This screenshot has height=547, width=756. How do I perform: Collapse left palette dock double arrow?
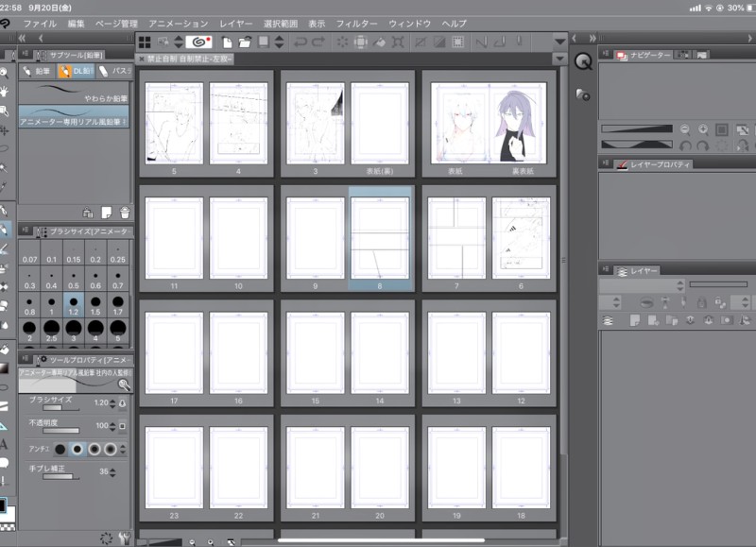[22, 38]
